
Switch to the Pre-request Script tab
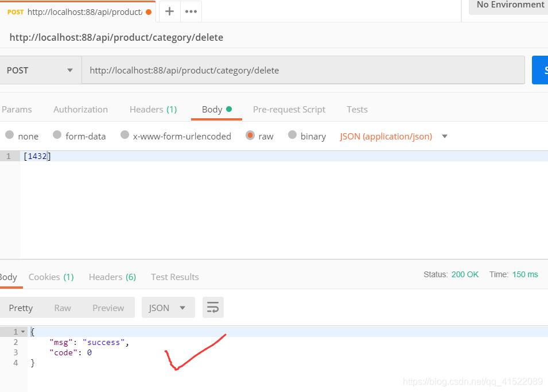[x=289, y=109]
